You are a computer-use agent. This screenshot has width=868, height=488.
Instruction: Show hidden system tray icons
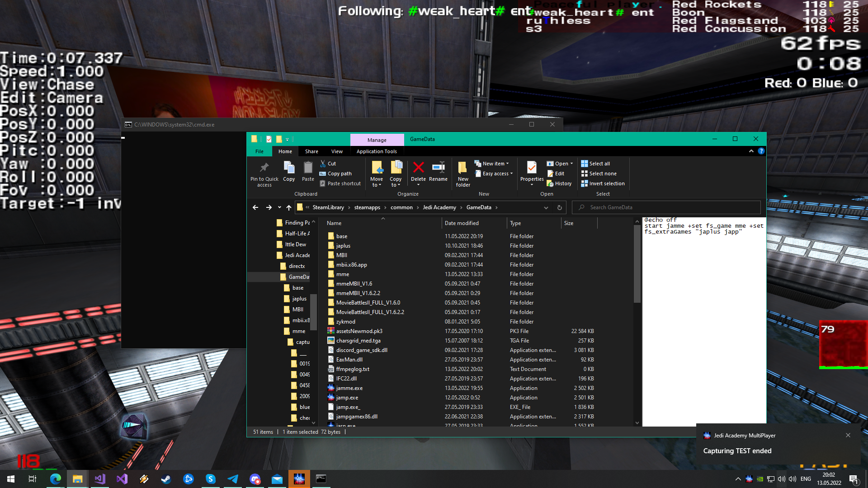738,479
